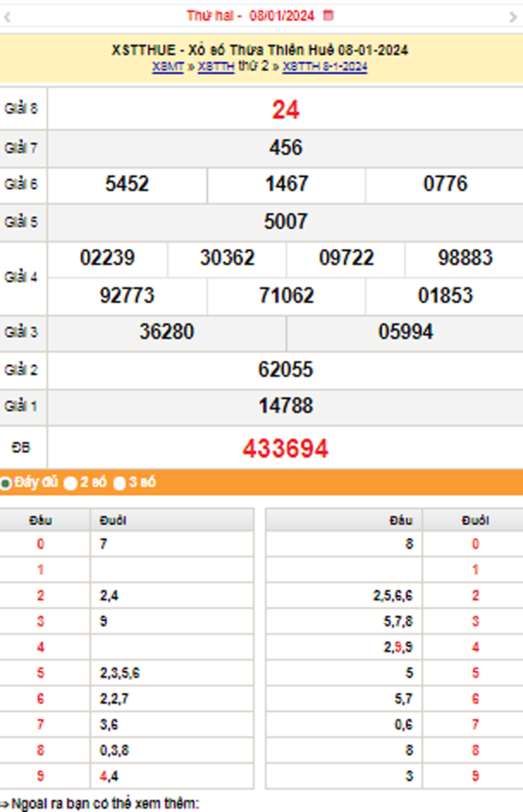Click the special prize number 433694
The width and height of the screenshot is (523, 812).
tap(285, 449)
